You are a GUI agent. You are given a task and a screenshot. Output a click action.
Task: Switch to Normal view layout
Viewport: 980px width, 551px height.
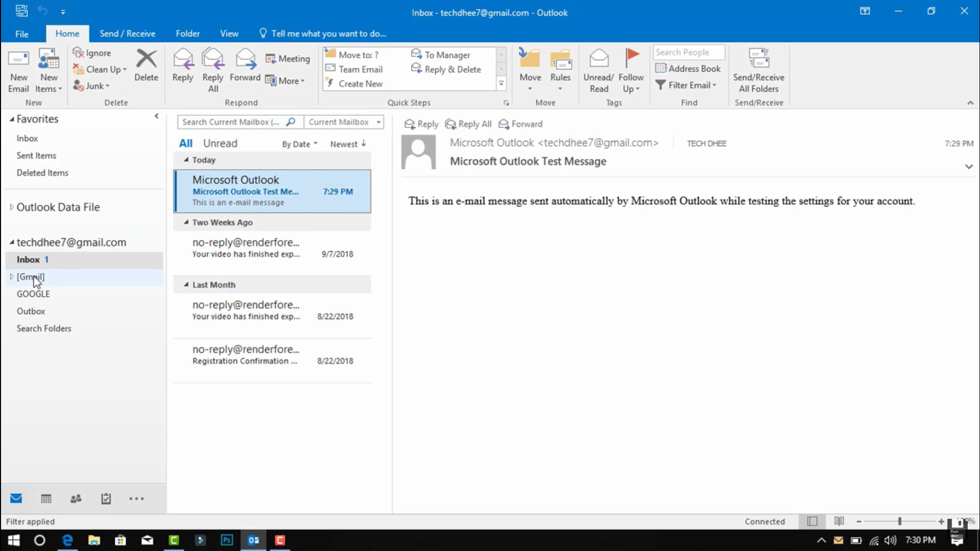[x=812, y=521]
